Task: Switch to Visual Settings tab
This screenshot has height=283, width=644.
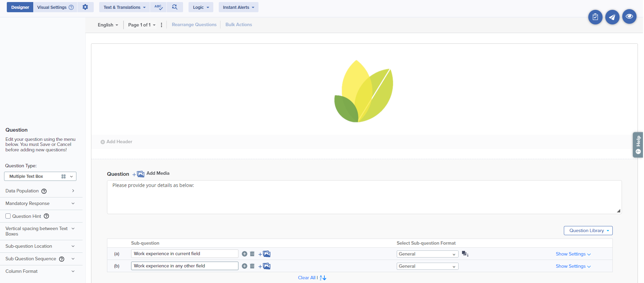Action: (55, 7)
